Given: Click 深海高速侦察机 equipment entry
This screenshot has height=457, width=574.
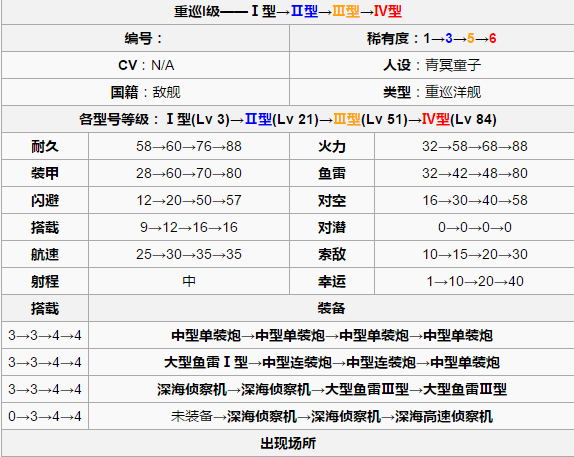Looking at the screenshot, I should click(444, 417).
